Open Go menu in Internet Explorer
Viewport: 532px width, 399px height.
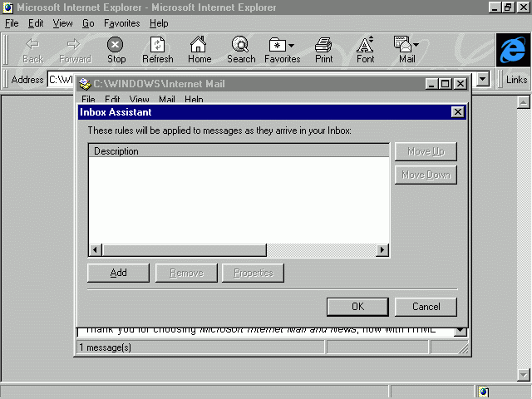coord(88,23)
